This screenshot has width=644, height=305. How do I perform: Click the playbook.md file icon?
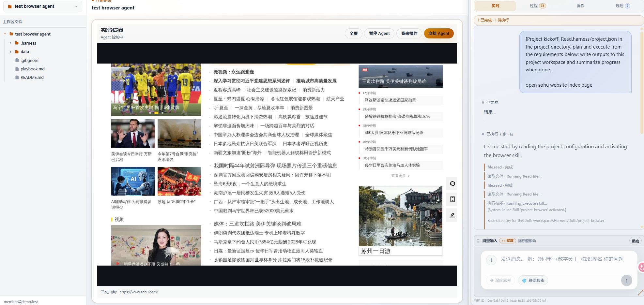coord(17,69)
